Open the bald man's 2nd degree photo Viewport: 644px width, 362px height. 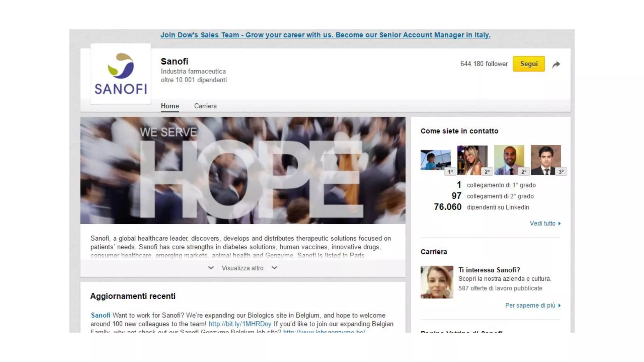(509, 160)
